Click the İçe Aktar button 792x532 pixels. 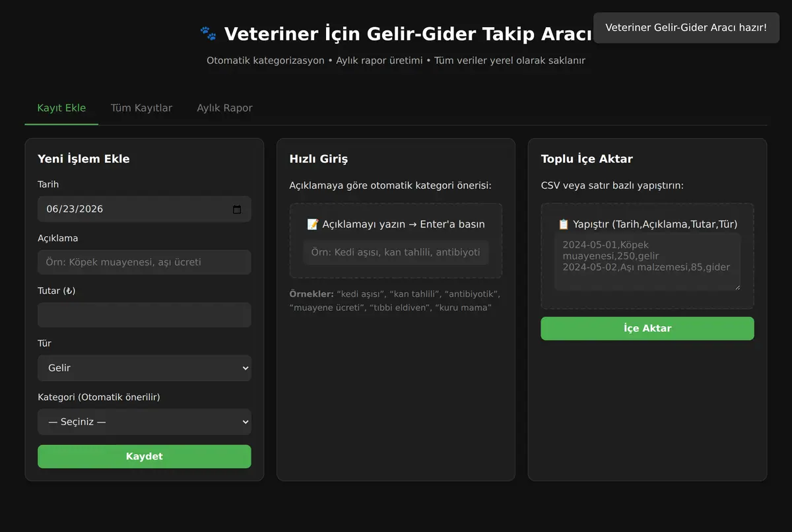pos(647,328)
